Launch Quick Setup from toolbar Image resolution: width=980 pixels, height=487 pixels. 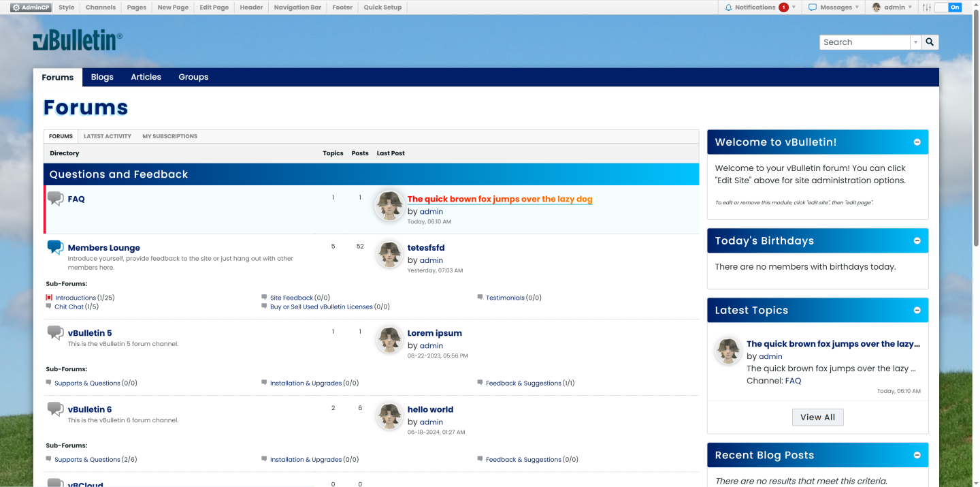point(382,7)
